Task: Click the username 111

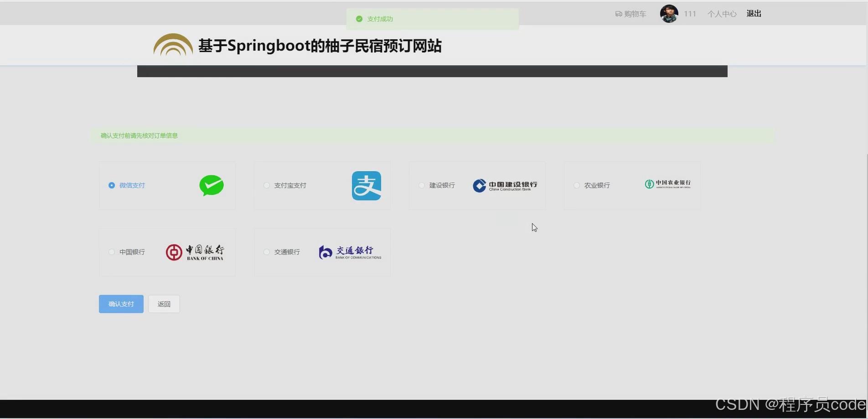Action: (x=690, y=14)
